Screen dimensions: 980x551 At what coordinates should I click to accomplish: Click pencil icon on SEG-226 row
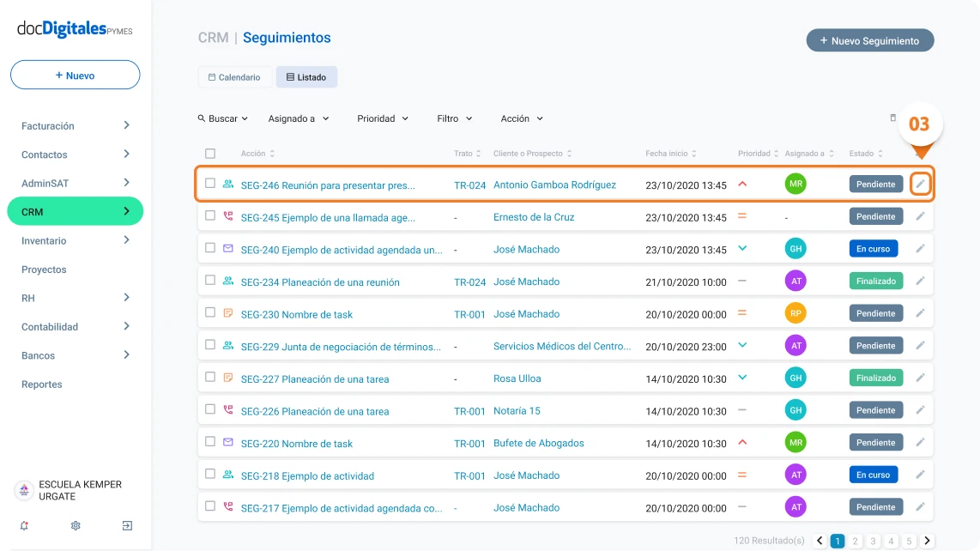click(920, 410)
